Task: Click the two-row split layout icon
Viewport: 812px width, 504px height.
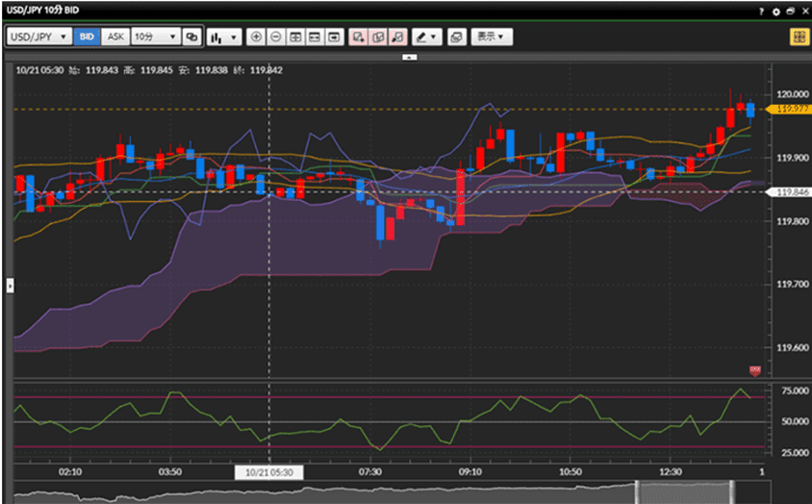Action: (315, 37)
